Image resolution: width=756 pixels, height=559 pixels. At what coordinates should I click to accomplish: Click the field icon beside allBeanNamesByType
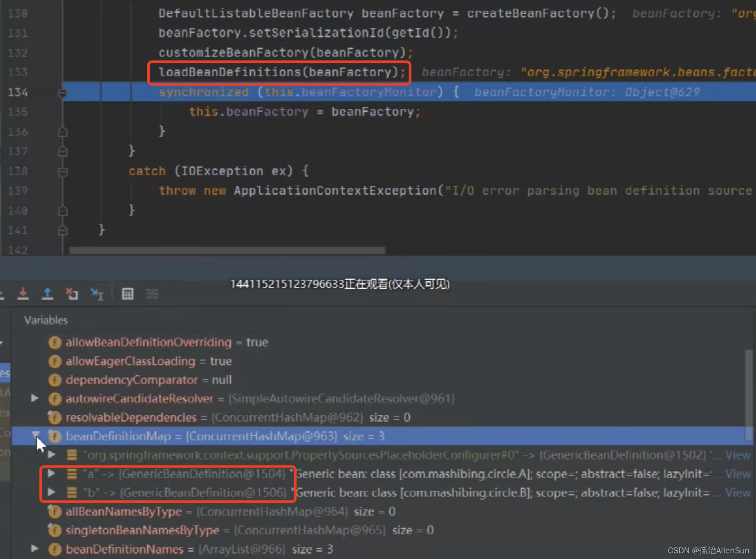coord(55,512)
